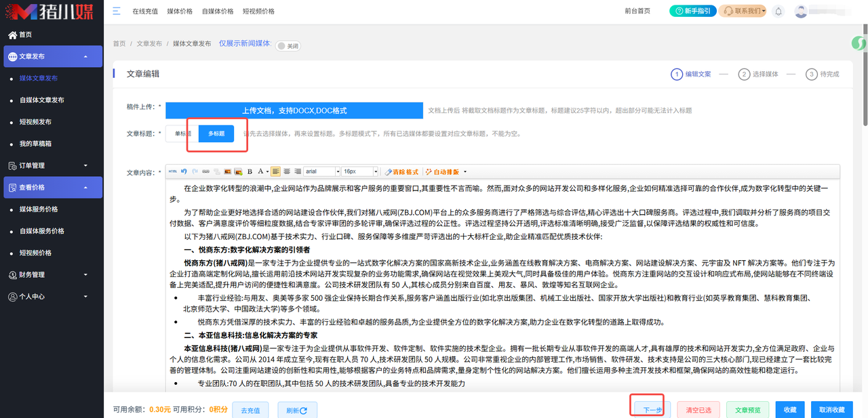Viewport: 868px width, 418px height.
Task: Open 媒体价格 in the top navigation
Action: [180, 12]
